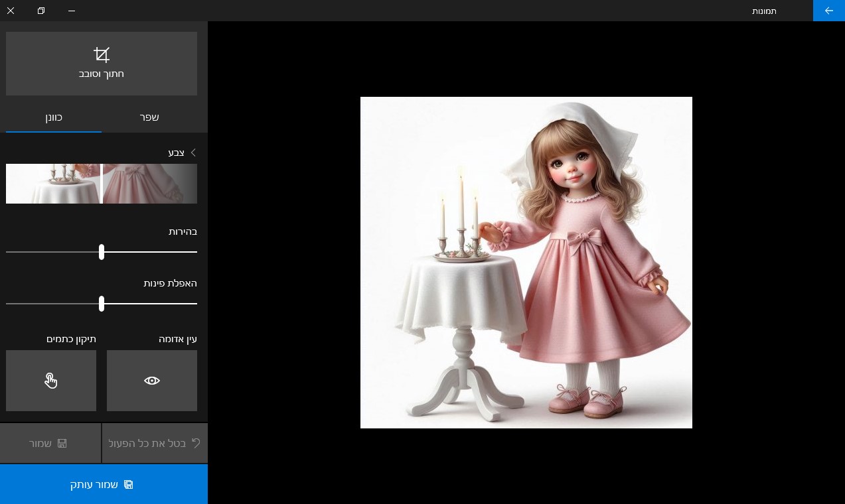Image resolution: width=845 pixels, height=504 pixels.
Task: Click the color adjustment preview strip
Action: [x=102, y=184]
